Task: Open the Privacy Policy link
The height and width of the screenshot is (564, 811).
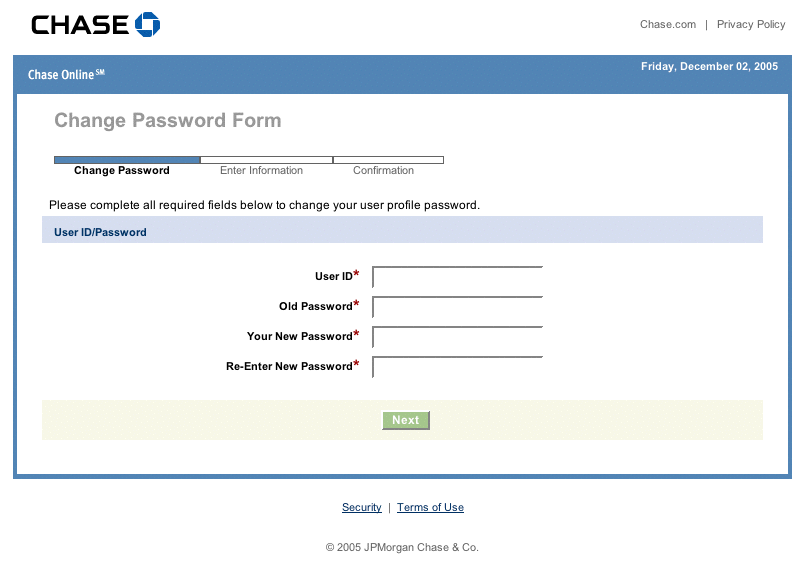Action: 751,25
